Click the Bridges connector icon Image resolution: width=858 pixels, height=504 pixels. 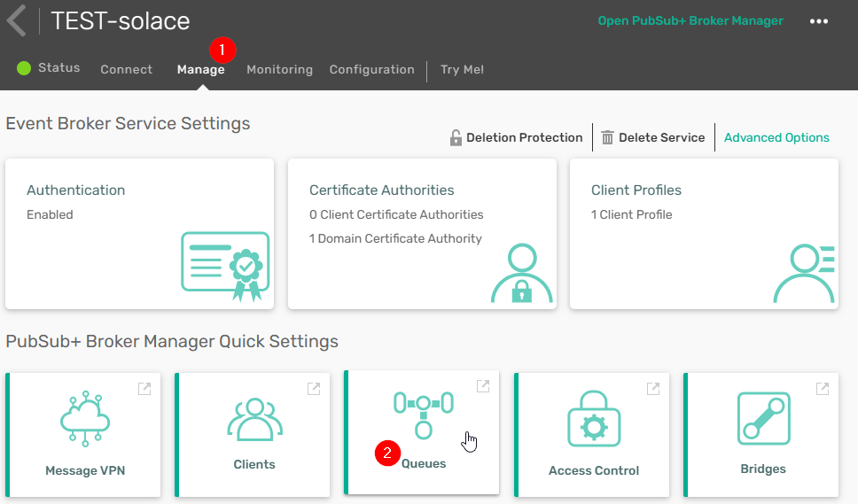[763, 418]
